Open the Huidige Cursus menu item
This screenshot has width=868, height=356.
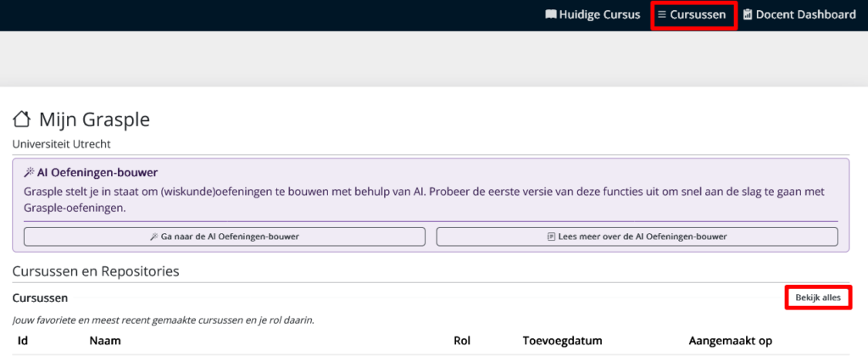593,15
